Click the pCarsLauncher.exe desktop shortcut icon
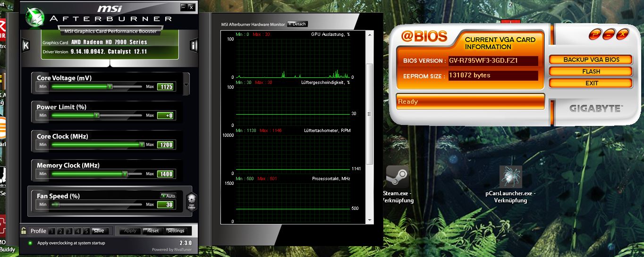 tap(511, 177)
